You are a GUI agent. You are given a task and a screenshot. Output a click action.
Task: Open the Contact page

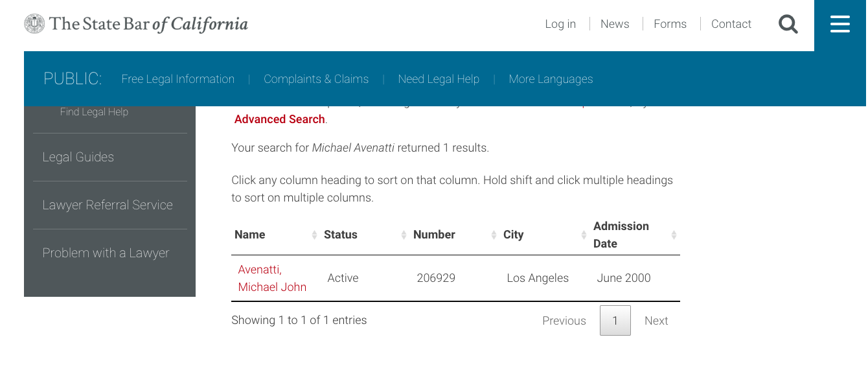coord(731,24)
